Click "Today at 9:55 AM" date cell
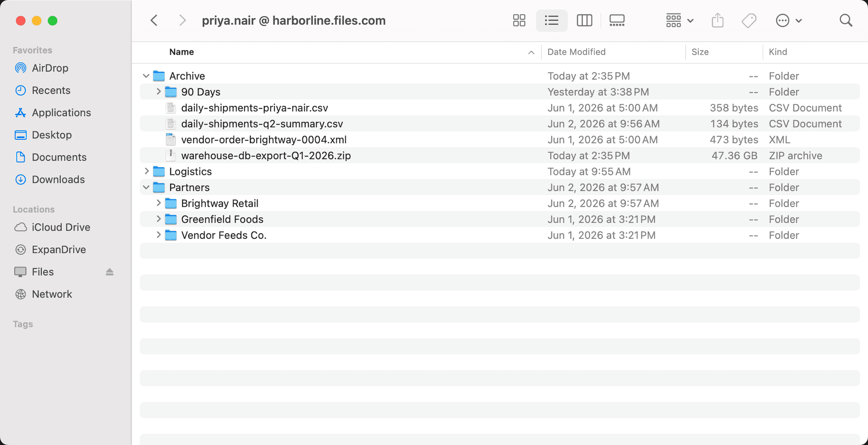 pyautogui.click(x=589, y=171)
